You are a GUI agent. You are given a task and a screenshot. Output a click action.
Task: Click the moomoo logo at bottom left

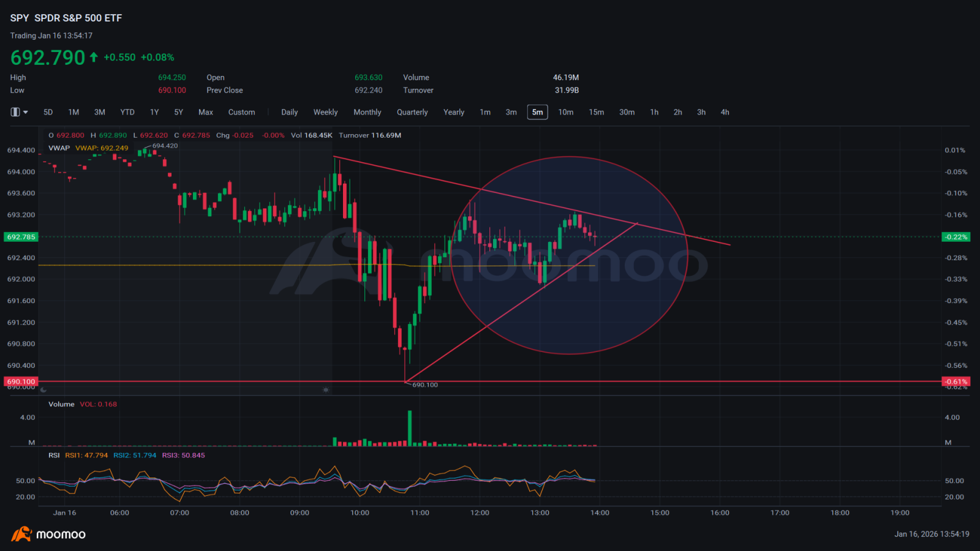[48, 534]
